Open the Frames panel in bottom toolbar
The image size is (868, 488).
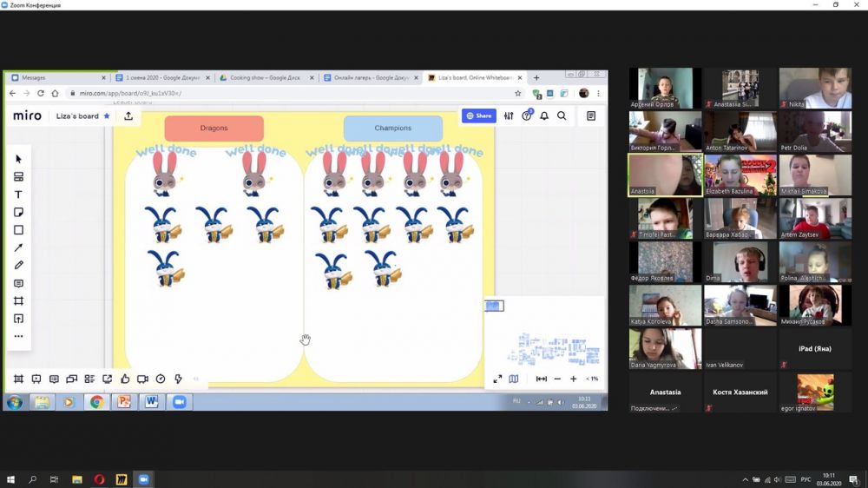click(18, 379)
